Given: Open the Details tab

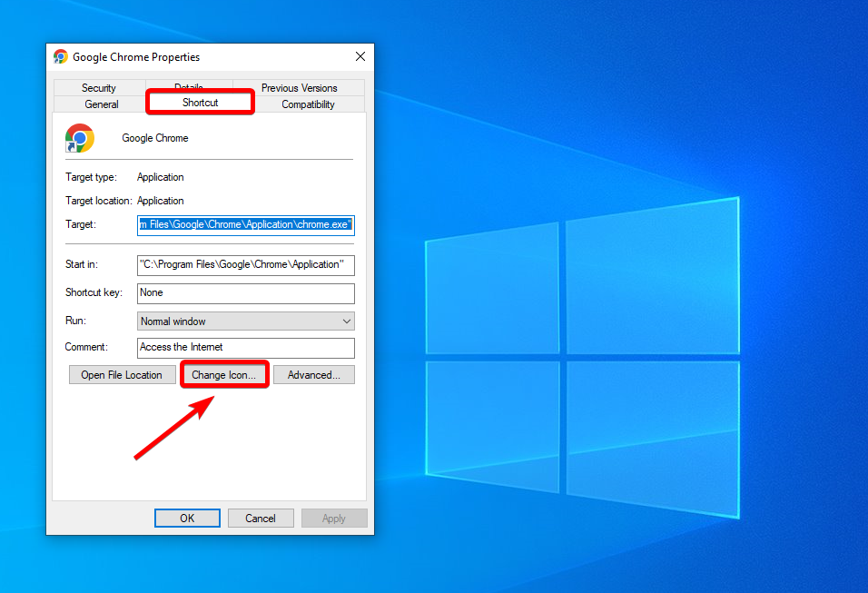Looking at the screenshot, I should 189,87.
